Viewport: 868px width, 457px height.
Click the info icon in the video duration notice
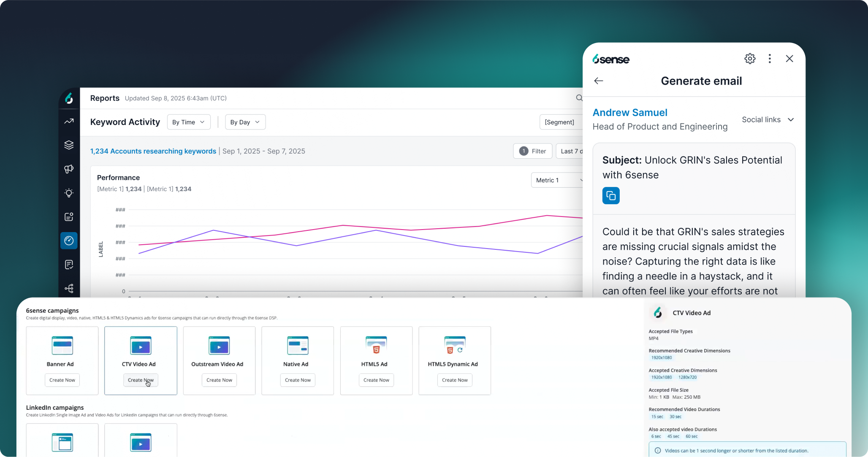(x=658, y=451)
